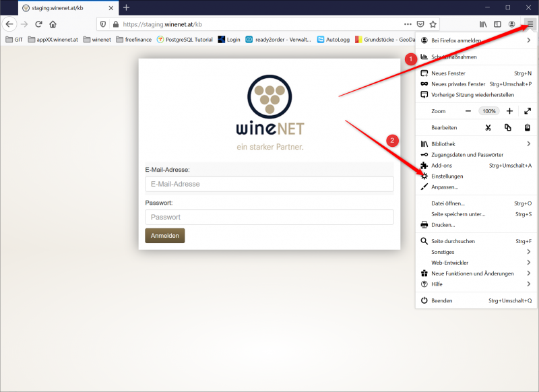
Task: Click the Anmelden button
Action: point(164,235)
